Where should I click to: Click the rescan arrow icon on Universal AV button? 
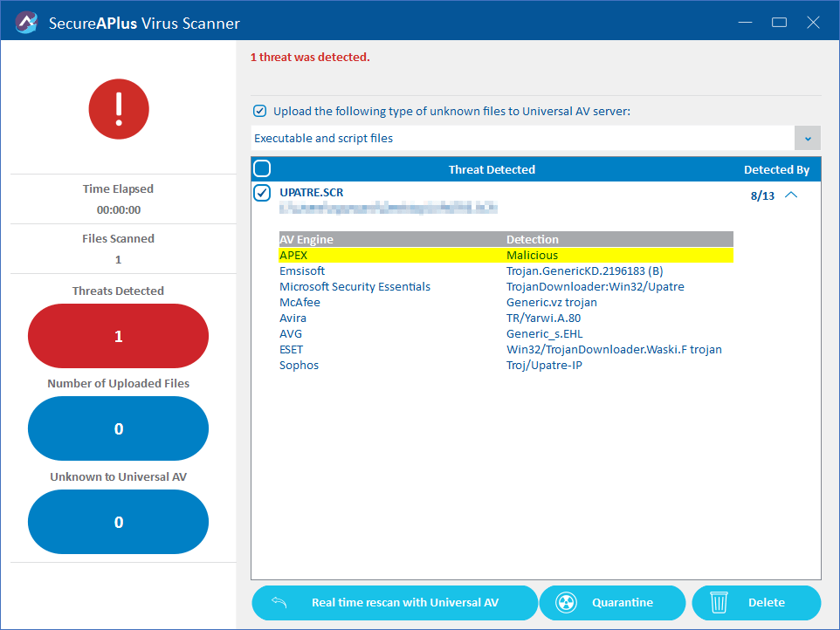(277, 602)
